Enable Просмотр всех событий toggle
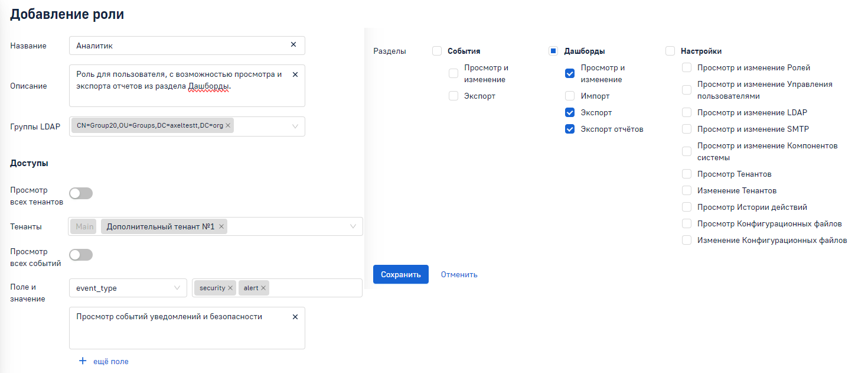The height and width of the screenshot is (373, 868). pos(81,255)
